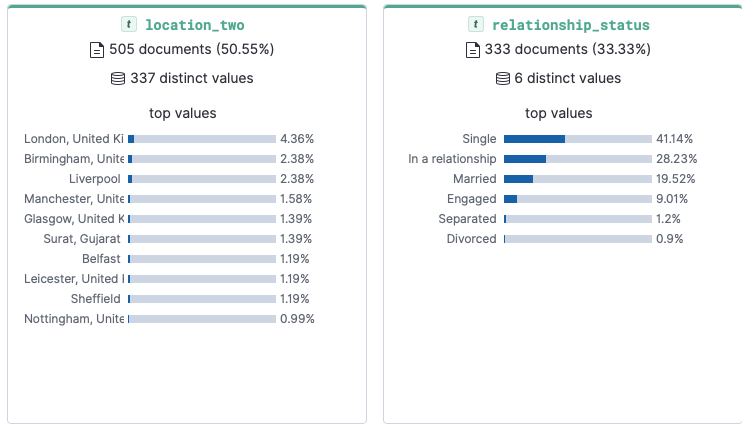The height and width of the screenshot is (426, 742).
Task: Click the top values heading under relationship_status
Action: tap(559, 114)
